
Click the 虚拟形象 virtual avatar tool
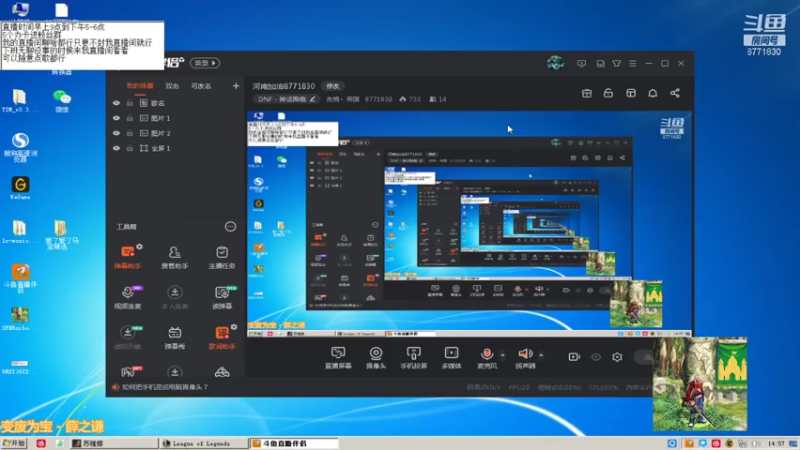[x=127, y=337]
